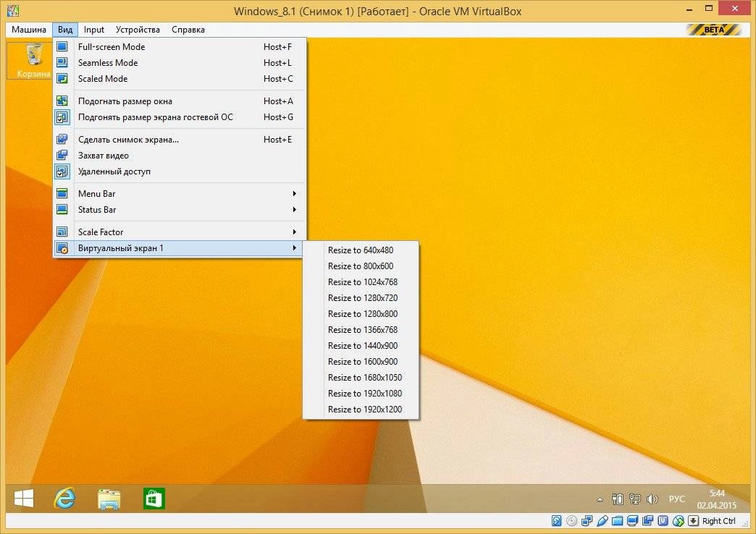This screenshot has width=756, height=534.
Task: Click the guest network tray icon
Action: click(x=635, y=499)
